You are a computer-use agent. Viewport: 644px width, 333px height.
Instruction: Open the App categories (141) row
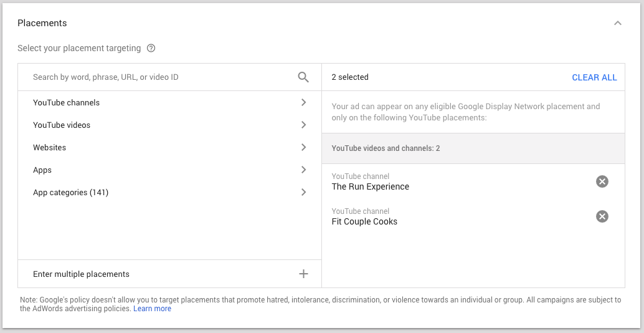169,192
